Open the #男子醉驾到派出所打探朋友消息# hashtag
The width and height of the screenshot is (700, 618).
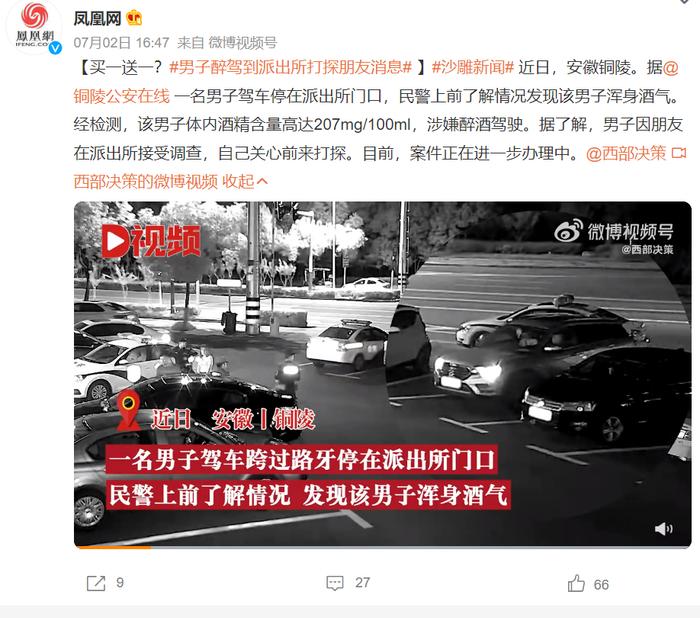(x=290, y=67)
